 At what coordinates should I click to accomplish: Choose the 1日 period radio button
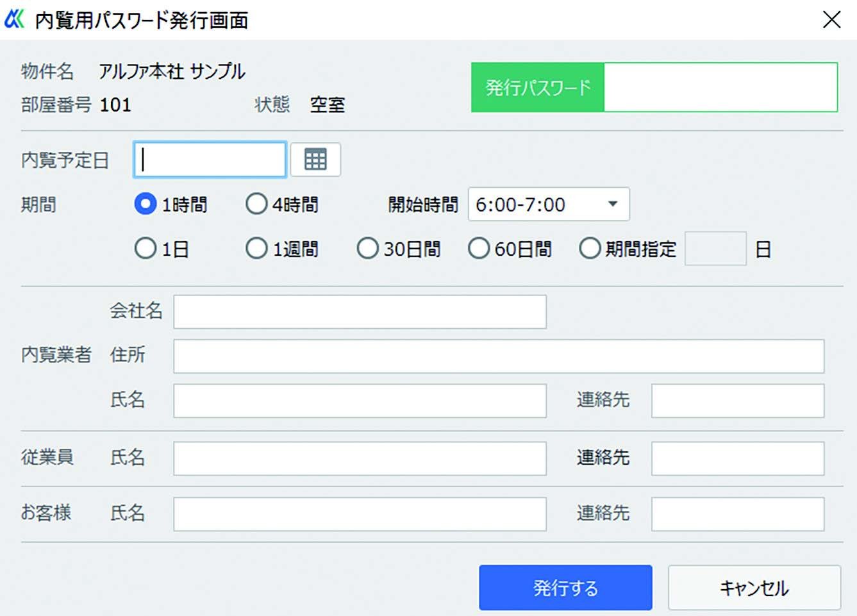click(x=146, y=248)
